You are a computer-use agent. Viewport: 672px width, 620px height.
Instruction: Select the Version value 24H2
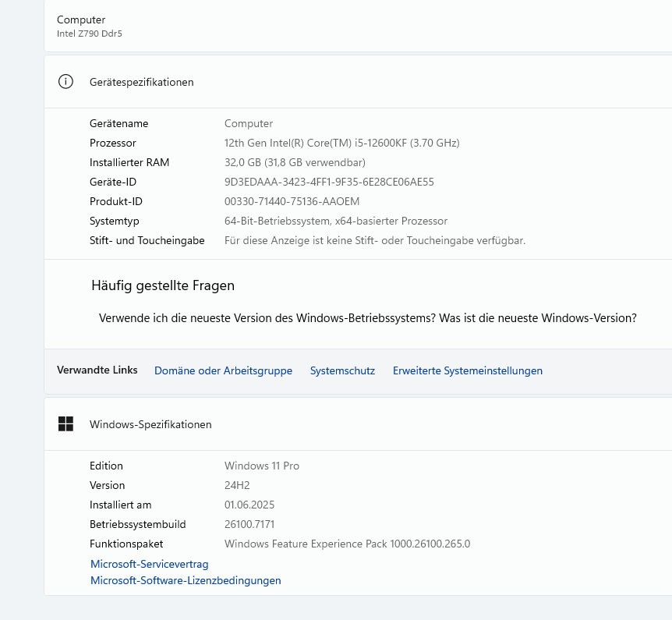pyautogui.click(x=238, y=485)
